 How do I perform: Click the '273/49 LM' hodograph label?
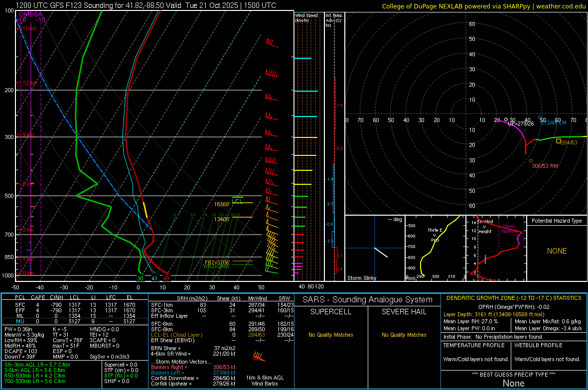[x=554, y=123]
